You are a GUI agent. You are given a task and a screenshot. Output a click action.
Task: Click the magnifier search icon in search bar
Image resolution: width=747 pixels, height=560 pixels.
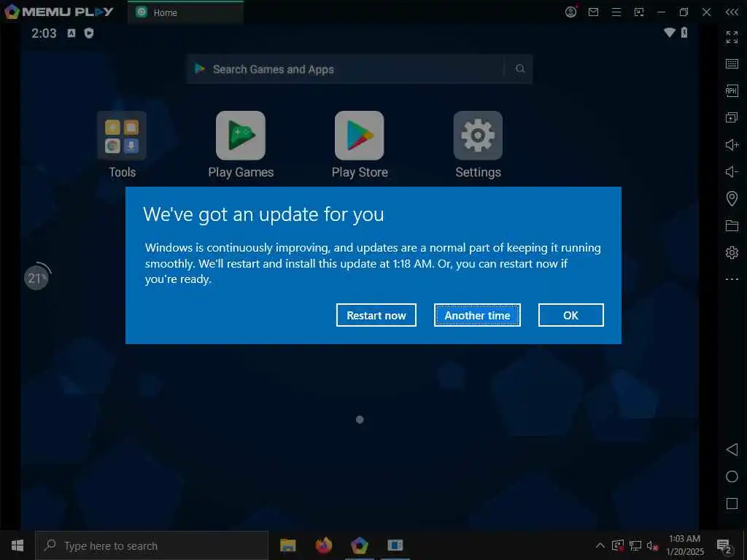(x=520, y=69)
